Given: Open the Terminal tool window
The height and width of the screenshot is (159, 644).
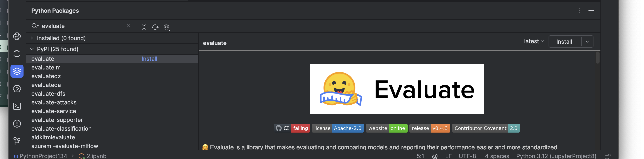Looking at the screenshot, I should click(x=17, y=106).
